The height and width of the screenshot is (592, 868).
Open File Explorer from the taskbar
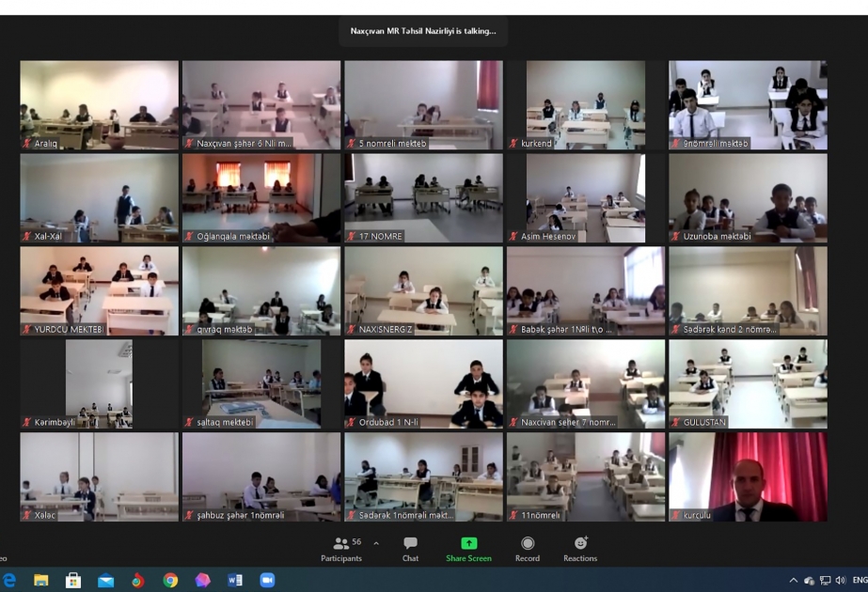click(x=41, y=580)
